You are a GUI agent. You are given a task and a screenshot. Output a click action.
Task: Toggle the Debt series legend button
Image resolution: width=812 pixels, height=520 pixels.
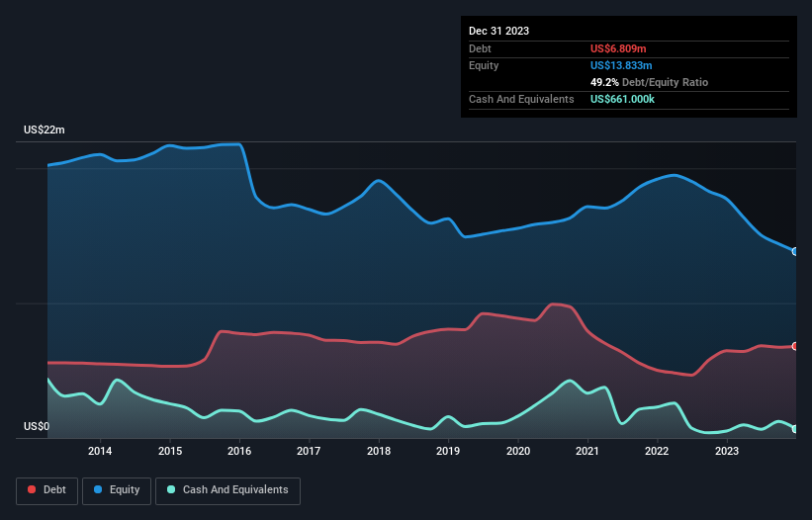tap(46, 490)
